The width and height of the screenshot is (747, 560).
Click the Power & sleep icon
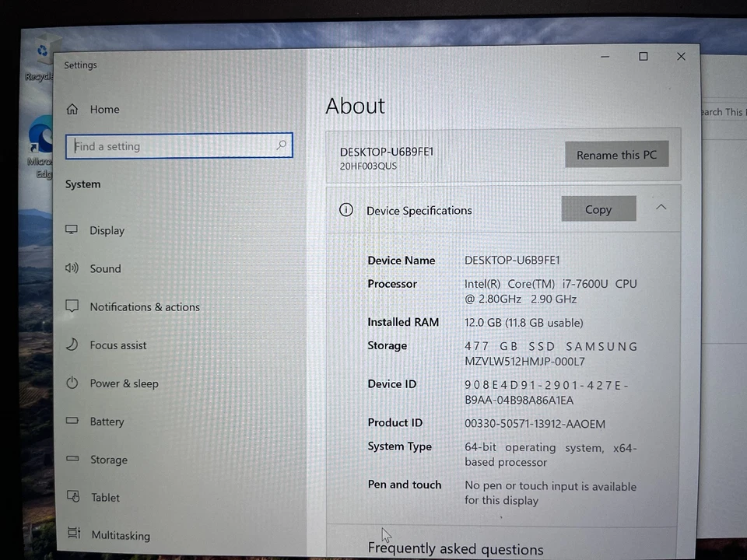pos(72,383)
